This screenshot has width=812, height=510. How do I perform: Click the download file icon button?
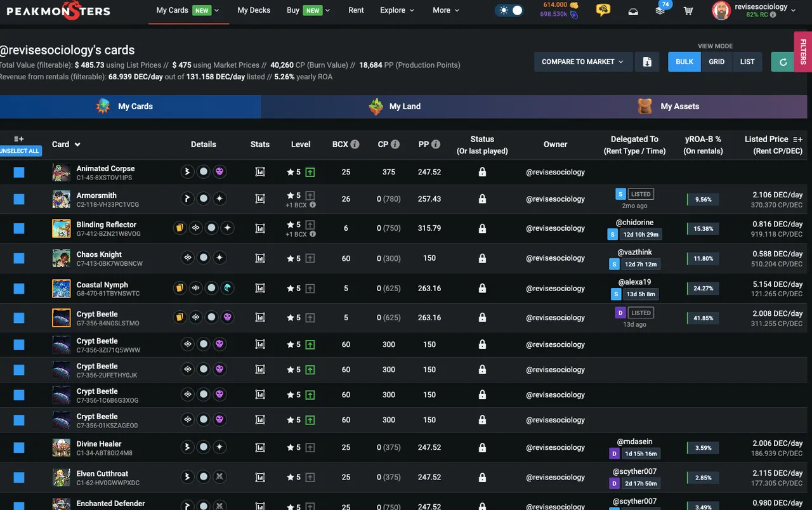647,62
